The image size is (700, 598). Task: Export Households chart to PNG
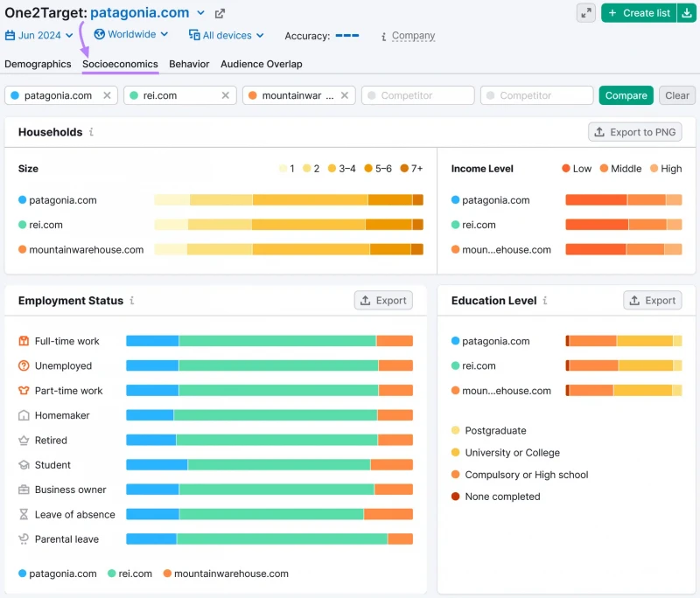coord(635,132)
